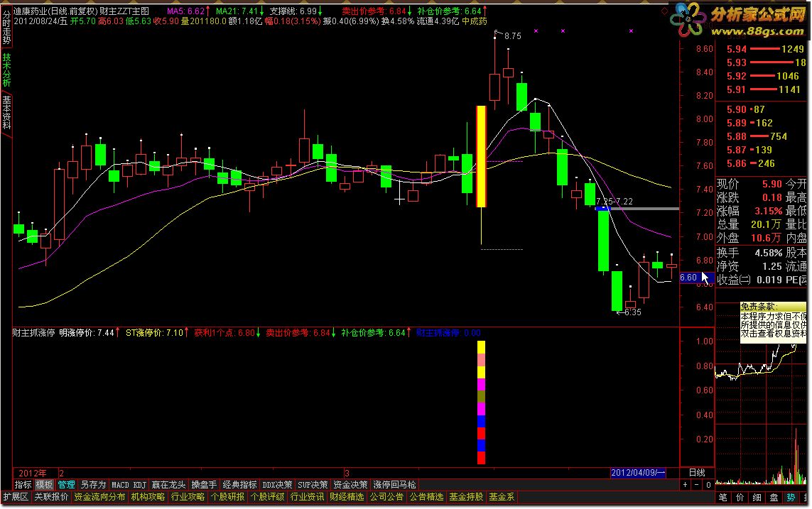
Task: Select the DDX决策 template
Action: pos(277,485)
